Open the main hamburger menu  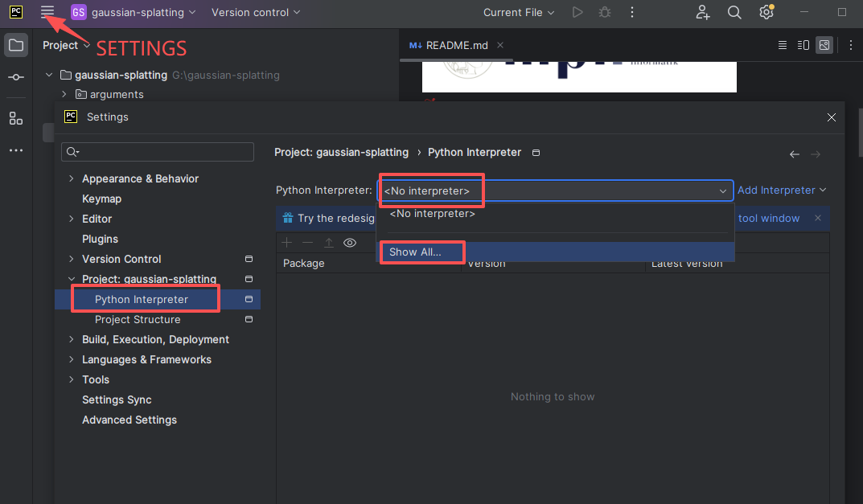coord(47,12)
